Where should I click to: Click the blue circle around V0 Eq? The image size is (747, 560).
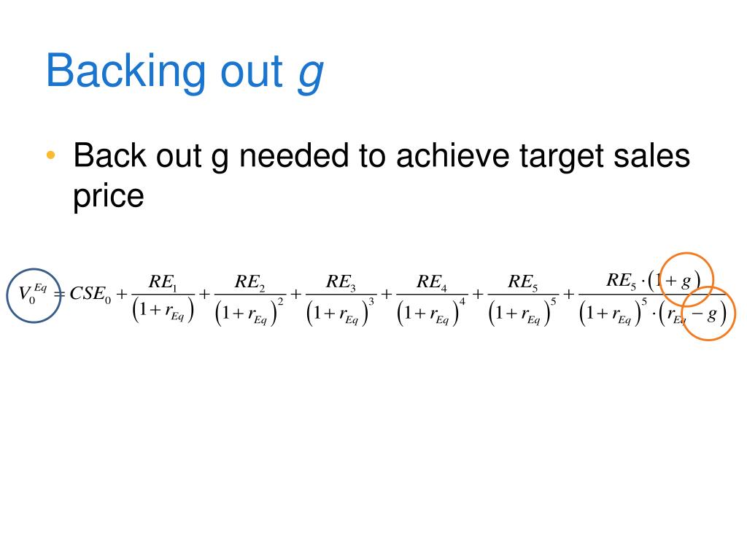(x=34, y=296)
